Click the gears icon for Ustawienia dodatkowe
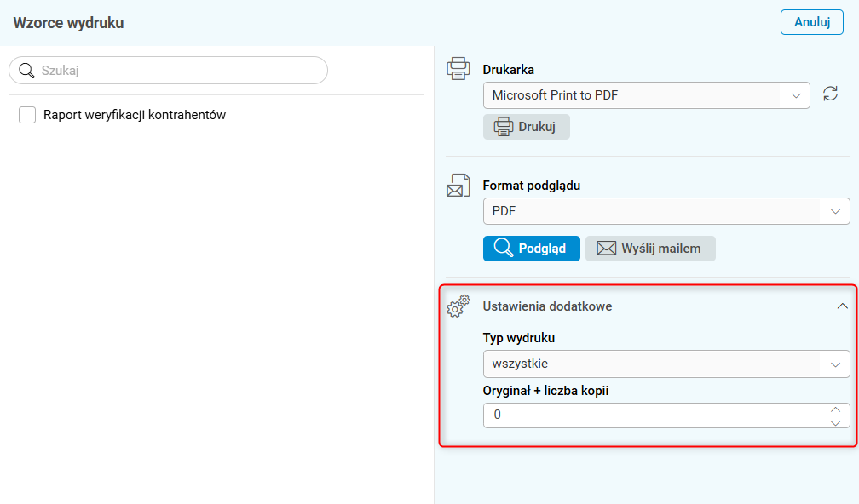This screenshot has height=504, width=859. pyautogui.click(x=458, y=306)
